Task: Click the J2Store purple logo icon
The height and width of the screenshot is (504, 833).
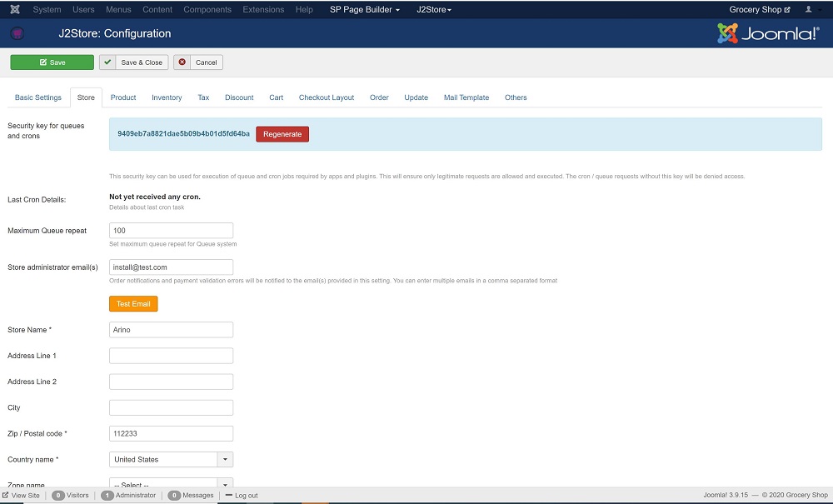Action: (17, 34)
